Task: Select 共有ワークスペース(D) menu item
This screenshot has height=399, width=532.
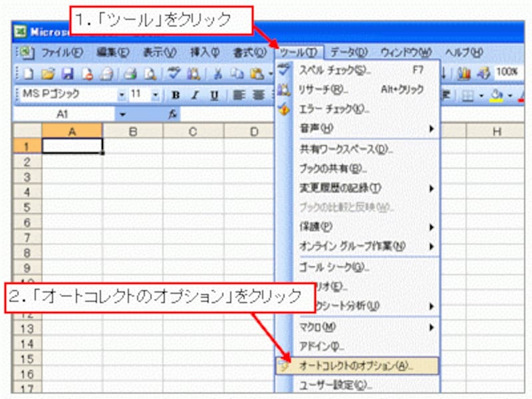Action: click(x=357, y=149)
